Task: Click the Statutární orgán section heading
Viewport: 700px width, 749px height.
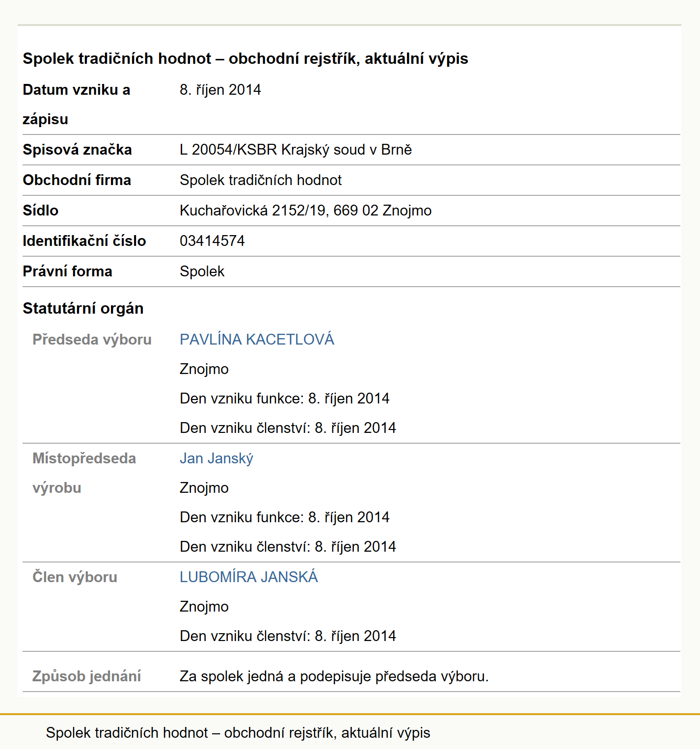Action: (x=83, y=308)
